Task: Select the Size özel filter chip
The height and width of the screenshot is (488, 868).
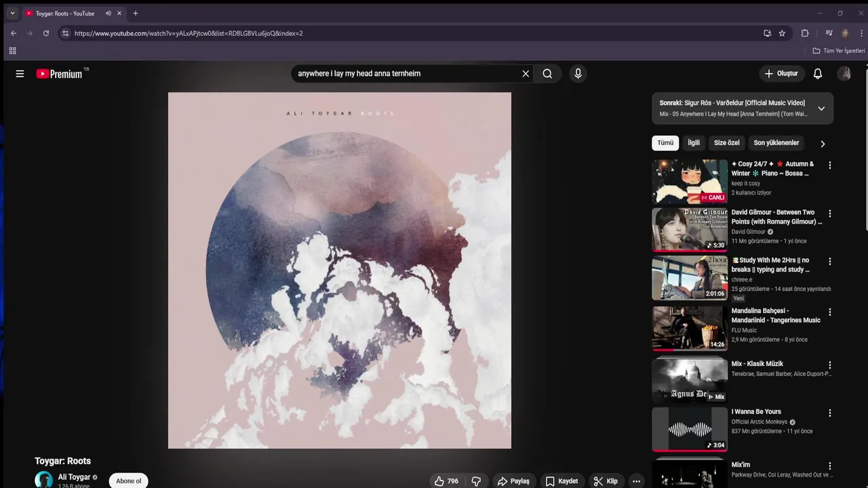Action: point(726,143)
